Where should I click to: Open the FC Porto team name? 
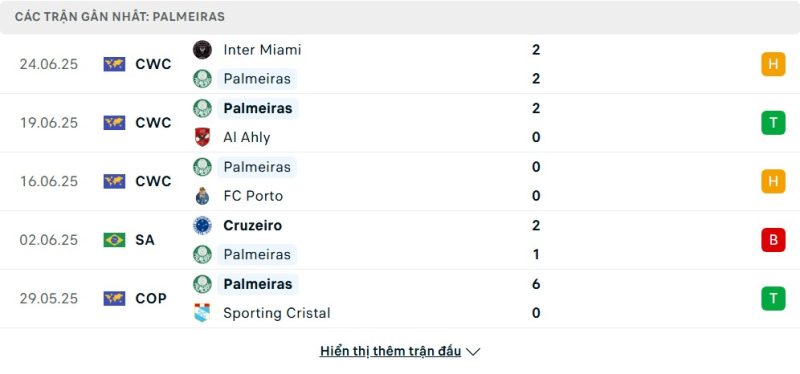coord(253,196)
